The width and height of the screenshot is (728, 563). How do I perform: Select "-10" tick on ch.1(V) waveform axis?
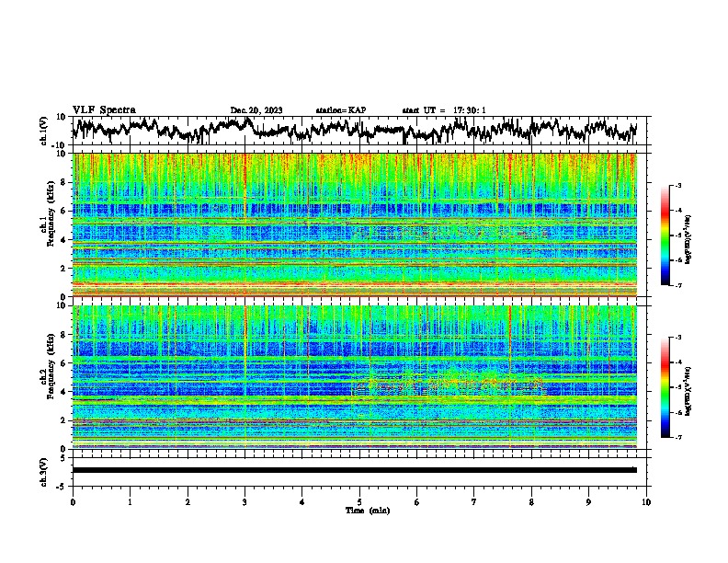click(x=60, y=145)
